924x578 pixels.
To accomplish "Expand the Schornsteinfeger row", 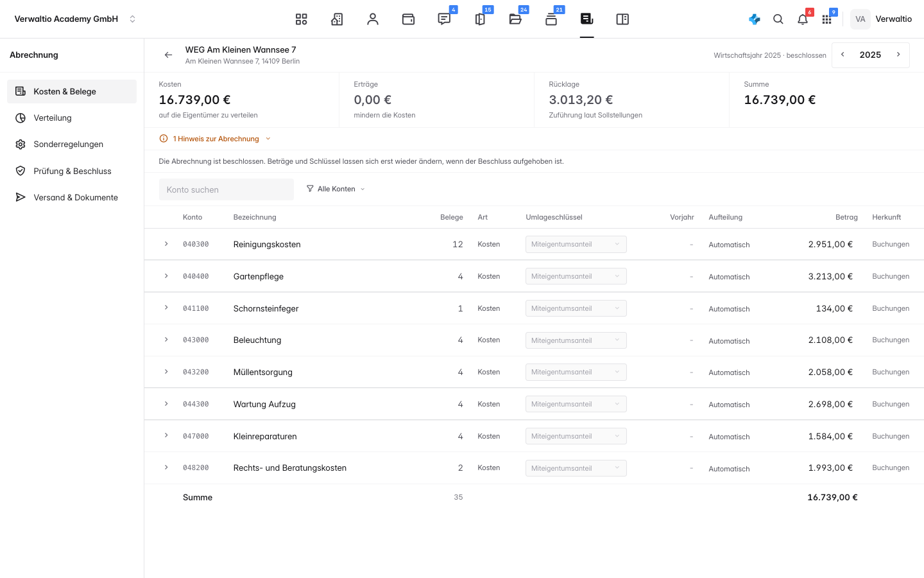I will (x=166, y=308).
